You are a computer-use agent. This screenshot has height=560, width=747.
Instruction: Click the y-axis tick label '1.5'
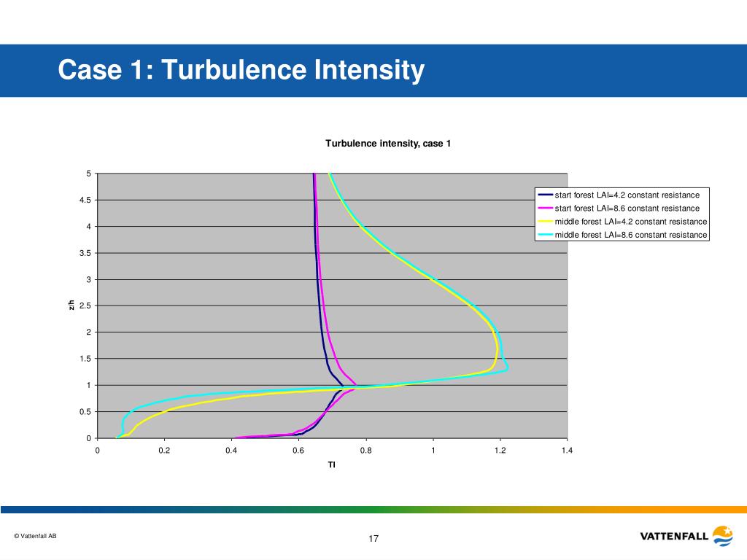click(x=85, y=359)
